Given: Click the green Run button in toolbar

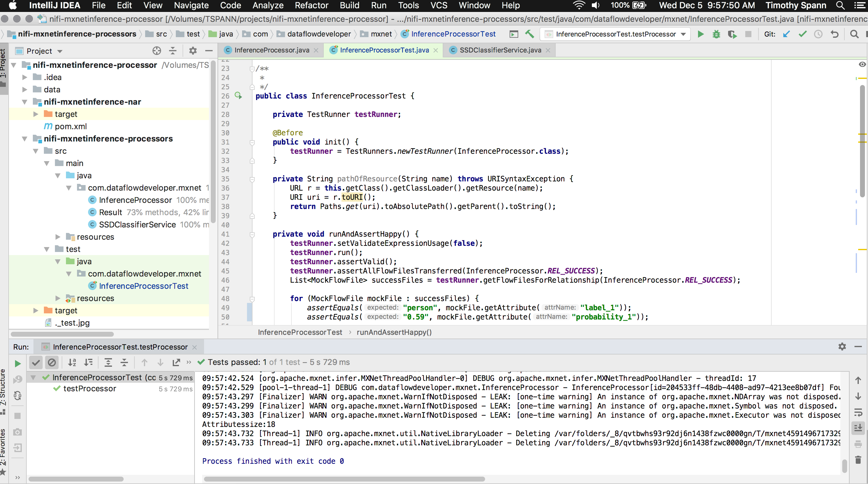Looking at the screenshot, I should [x=700, y=34].
